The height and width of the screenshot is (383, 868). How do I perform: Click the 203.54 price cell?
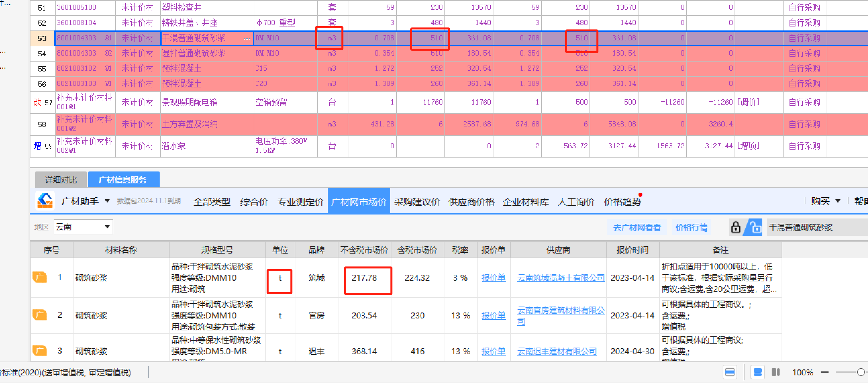pyautogui.click(x=364, y=315)
